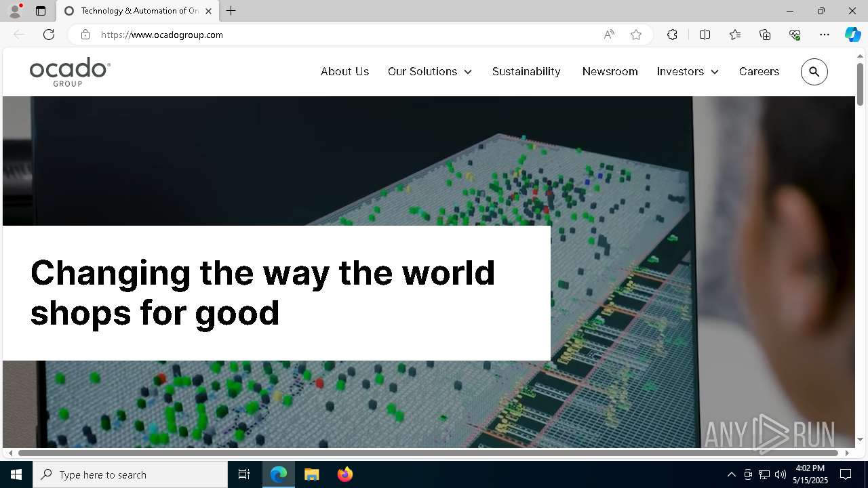The height and width of the screenshot is (488, 868).
Task: Click the horizontal scrollbar left arrow
Action: pyautogui.click(x=10, y=453)
